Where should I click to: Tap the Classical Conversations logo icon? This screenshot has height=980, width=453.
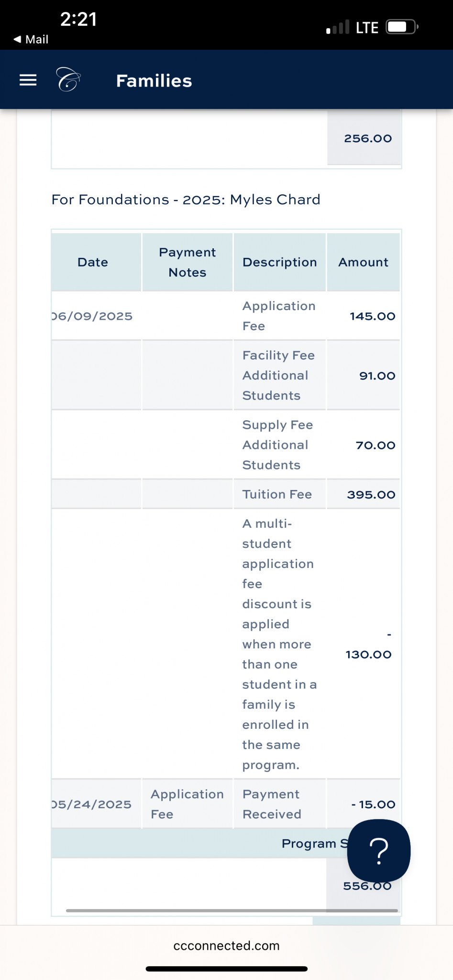pos(68,79)
